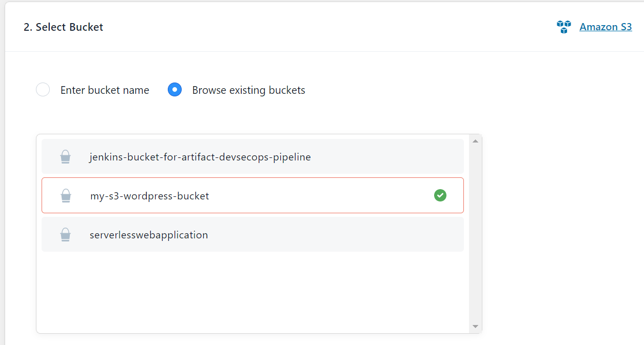The width and height of the screenshot is (644, 345).
Task: Click the Enter bucket name label text
Action: (104, 90)
